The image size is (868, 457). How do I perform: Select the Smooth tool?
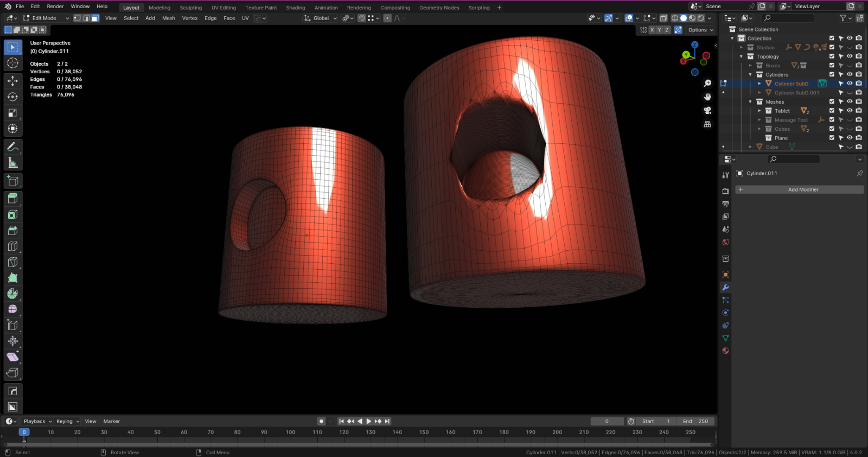point(13,309)
